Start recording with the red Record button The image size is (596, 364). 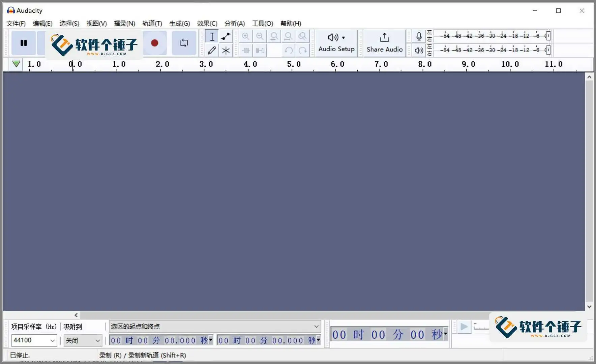(x=155, y=43)
